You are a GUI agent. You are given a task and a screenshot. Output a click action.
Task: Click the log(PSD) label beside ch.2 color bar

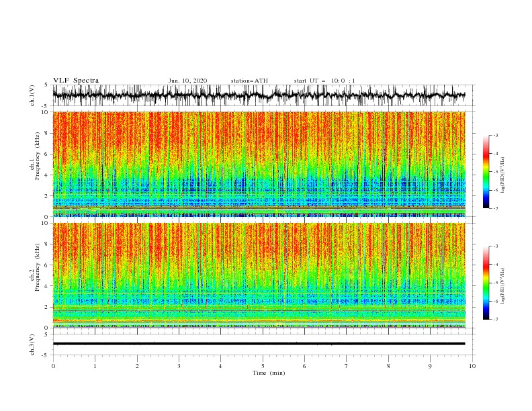503,286
